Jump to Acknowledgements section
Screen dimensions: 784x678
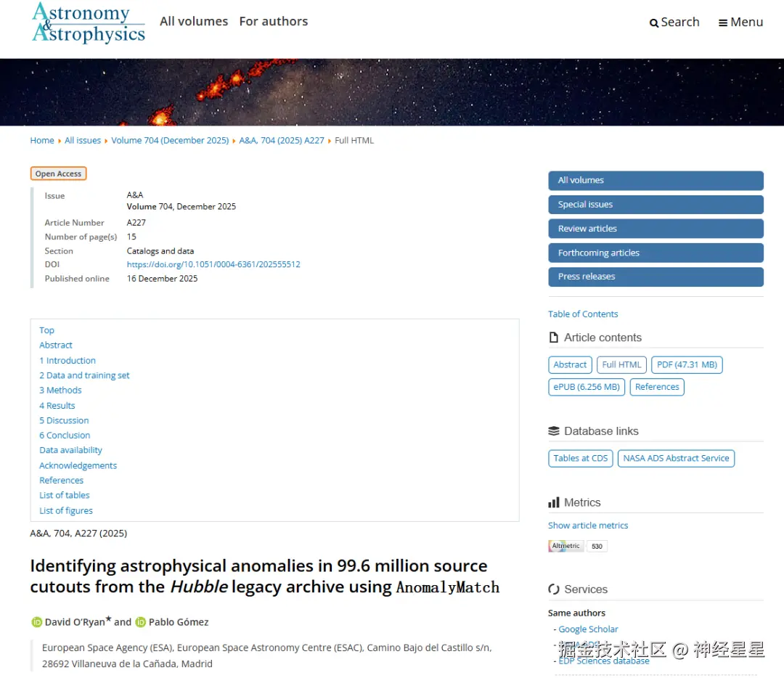point(78,465)
